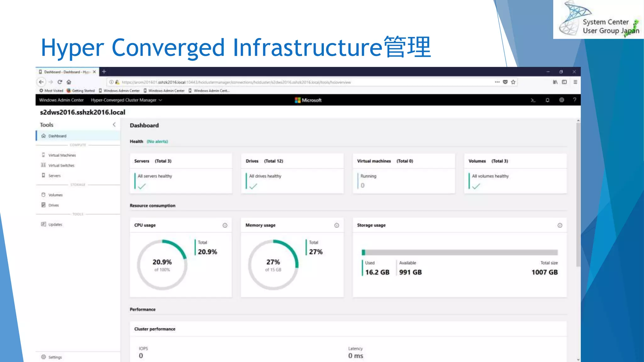
Task: Bookmark this page with the star icon
Action: (x=513, y=82)
